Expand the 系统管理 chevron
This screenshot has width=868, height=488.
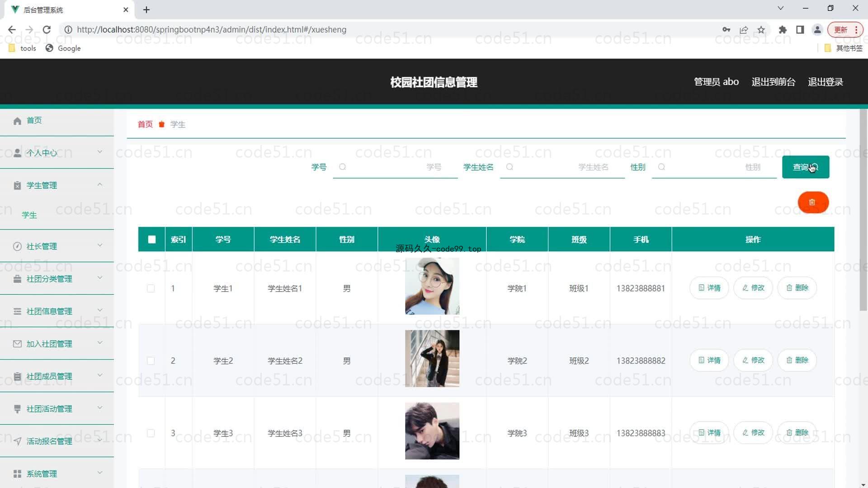click(100, 473)
